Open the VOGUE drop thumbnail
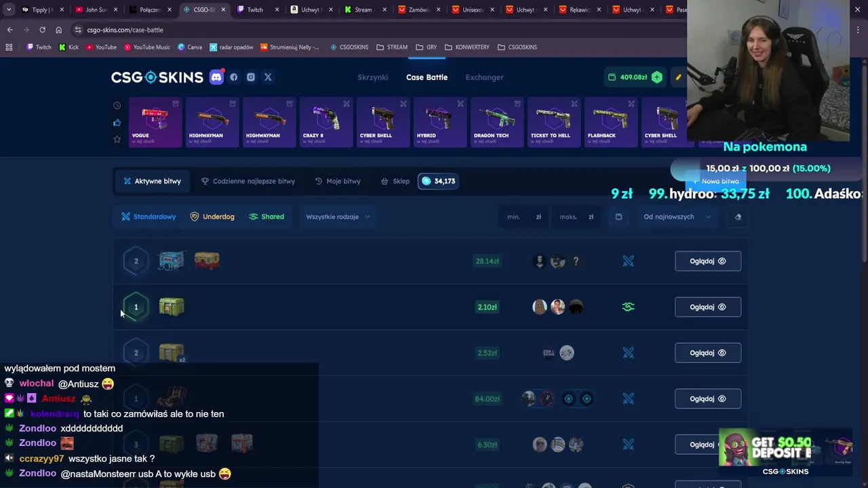This screenshot has height=488, width=868. pyautogui.click(x=155, y=123)
